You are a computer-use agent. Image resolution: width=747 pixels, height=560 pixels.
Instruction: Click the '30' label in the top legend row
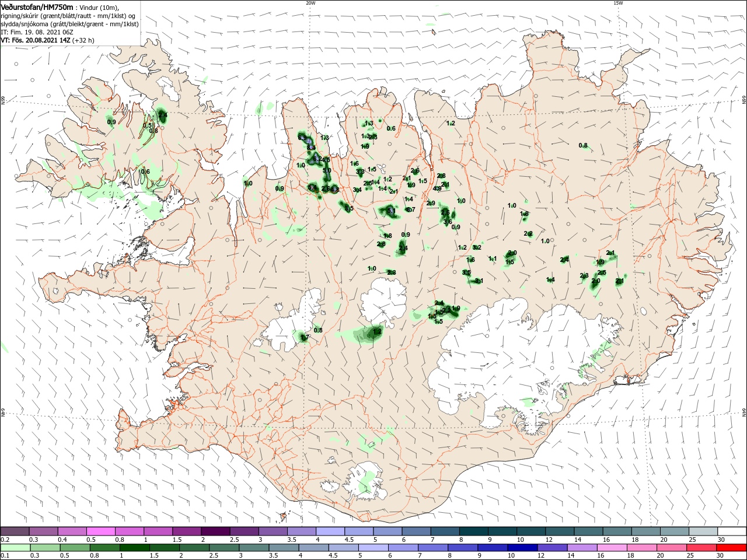(721, 540)
